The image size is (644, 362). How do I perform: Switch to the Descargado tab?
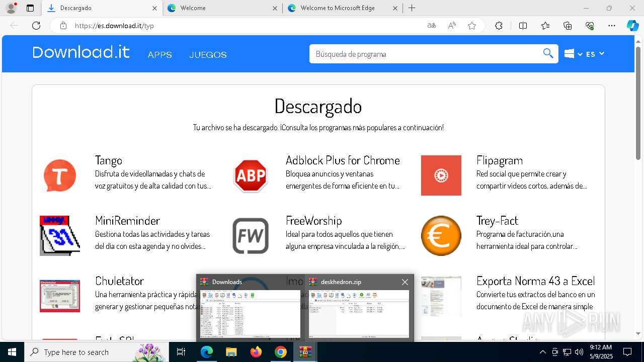click(x=102, y=8)
